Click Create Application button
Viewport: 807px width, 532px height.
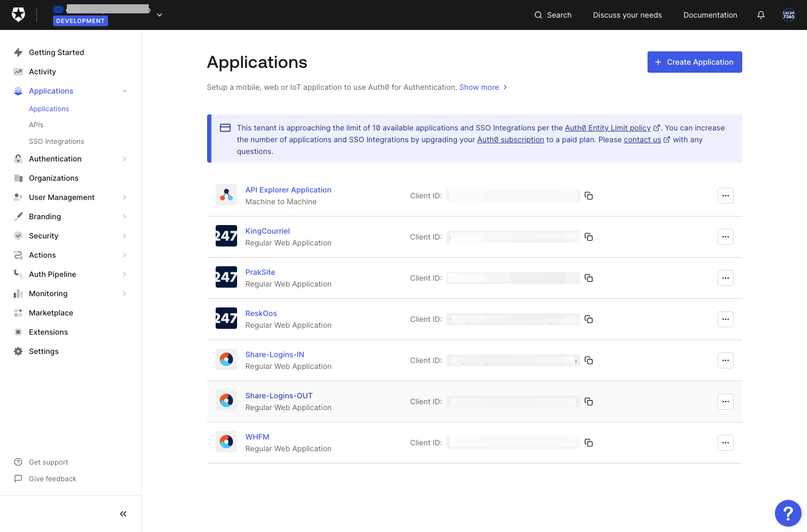(695, 62)
